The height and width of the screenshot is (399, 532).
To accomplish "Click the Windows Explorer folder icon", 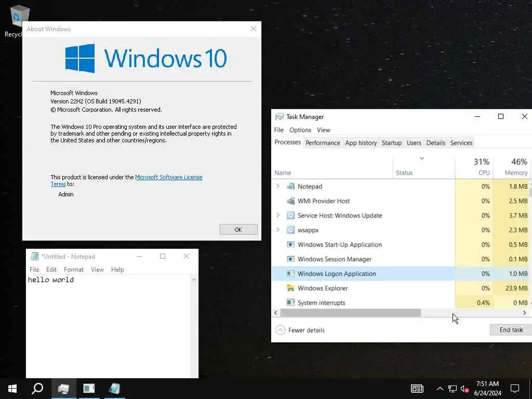I will point(290,288).
